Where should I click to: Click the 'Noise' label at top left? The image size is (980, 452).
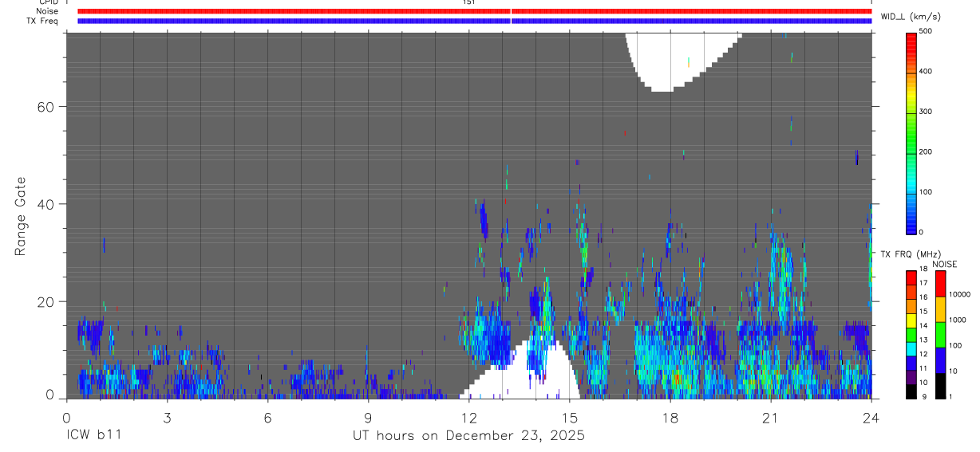[49, 11]
